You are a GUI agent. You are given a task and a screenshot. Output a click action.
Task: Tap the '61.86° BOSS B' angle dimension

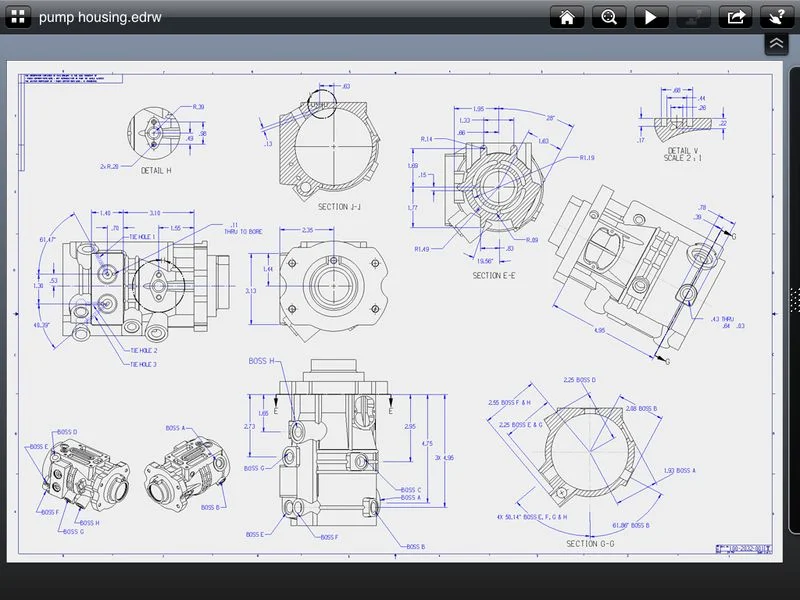[x=631, y=525]
